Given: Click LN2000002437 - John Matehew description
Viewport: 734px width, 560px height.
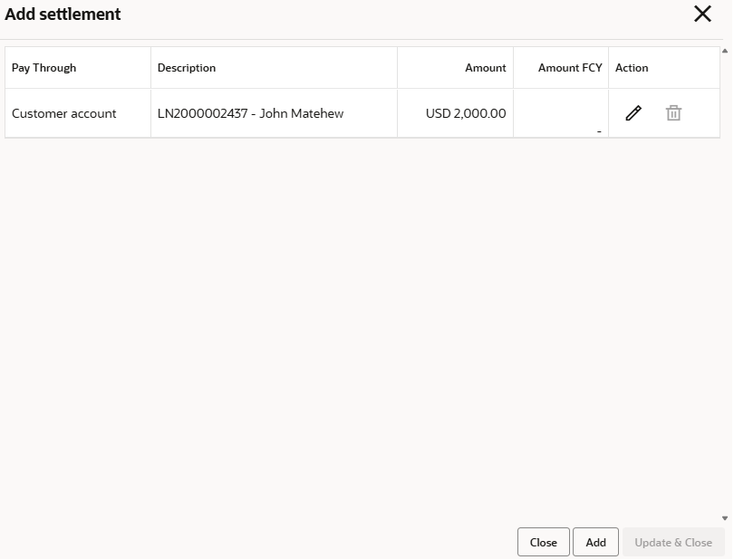Looking at the screenshot, I should [251, 114].
